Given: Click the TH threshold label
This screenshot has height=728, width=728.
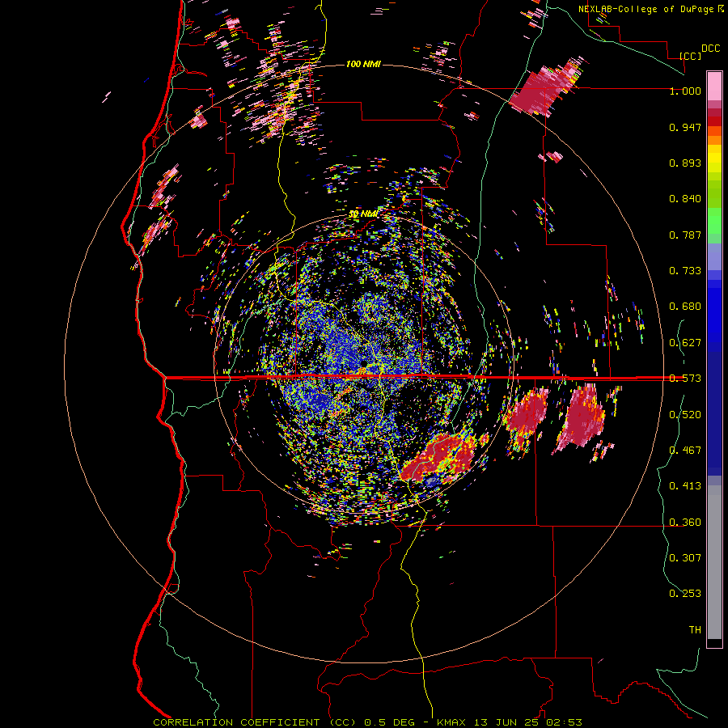Looking at the screenshot, I should pyautogui.click(x=695, y=630).
